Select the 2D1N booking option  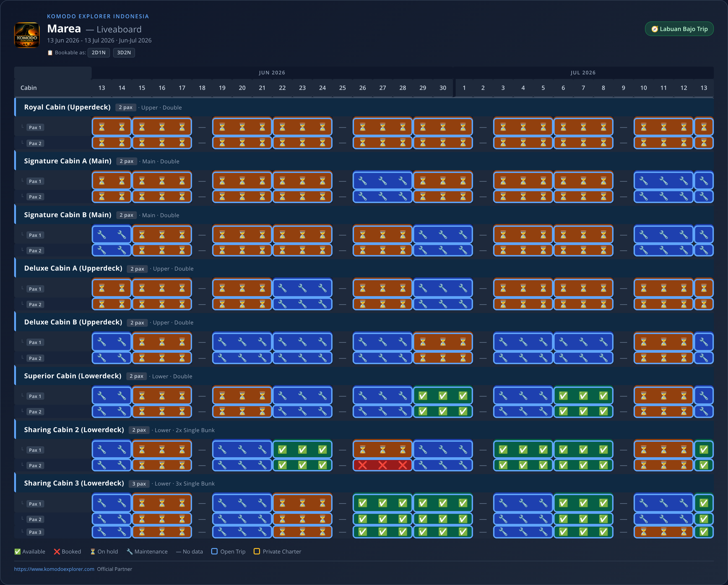99,53
